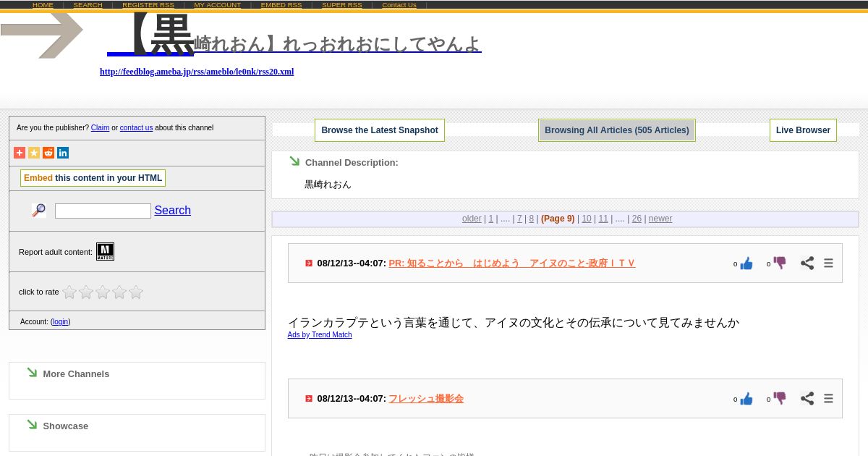The image size is (868, 456).
Task: Select Browse the Latest Snapshot tab
Action: coord(380,130)
